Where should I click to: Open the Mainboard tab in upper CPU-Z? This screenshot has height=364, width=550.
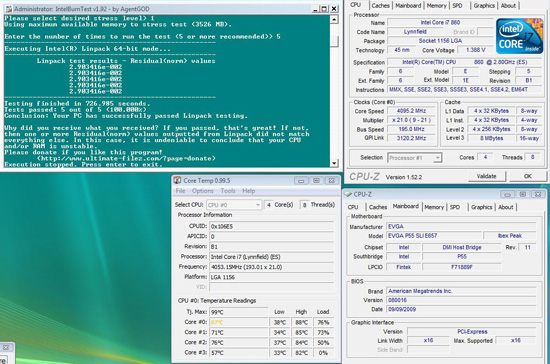point(408,6)
